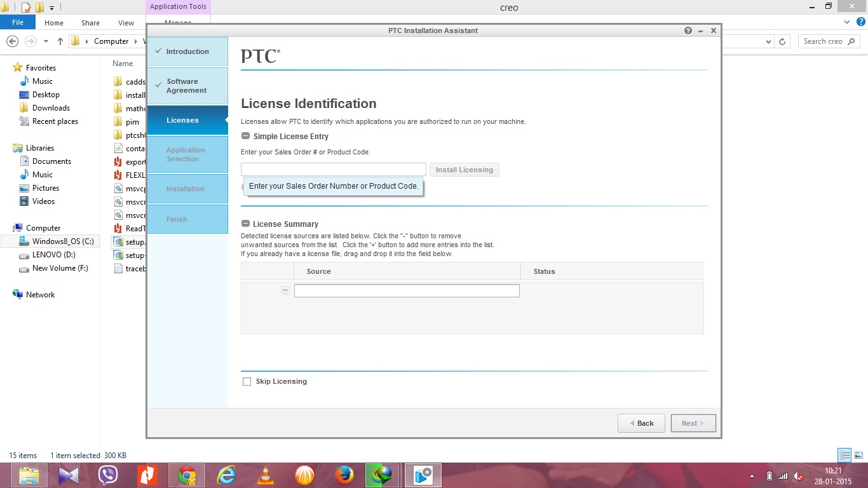The image size is (868, 488).
Task: Launch Visual Studio from the taskbar
Action: (x=69, y=475)
